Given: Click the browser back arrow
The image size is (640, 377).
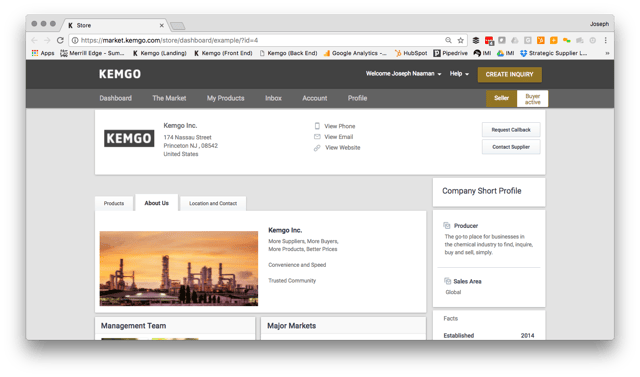Looking at the screenshot, I should pos(35,40).
